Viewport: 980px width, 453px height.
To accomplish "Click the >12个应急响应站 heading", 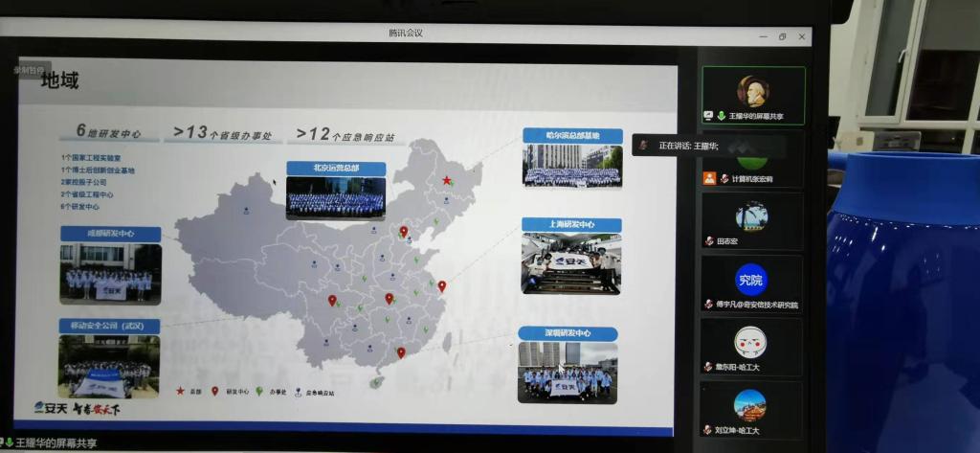I will point(345,134).
